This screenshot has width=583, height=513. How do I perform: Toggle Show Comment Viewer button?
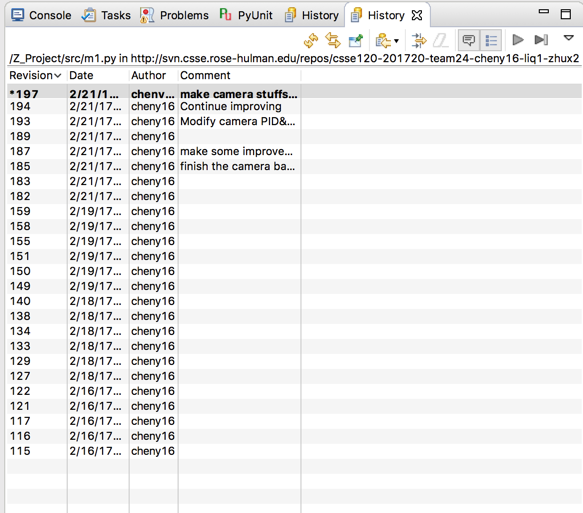coord(469,40)
